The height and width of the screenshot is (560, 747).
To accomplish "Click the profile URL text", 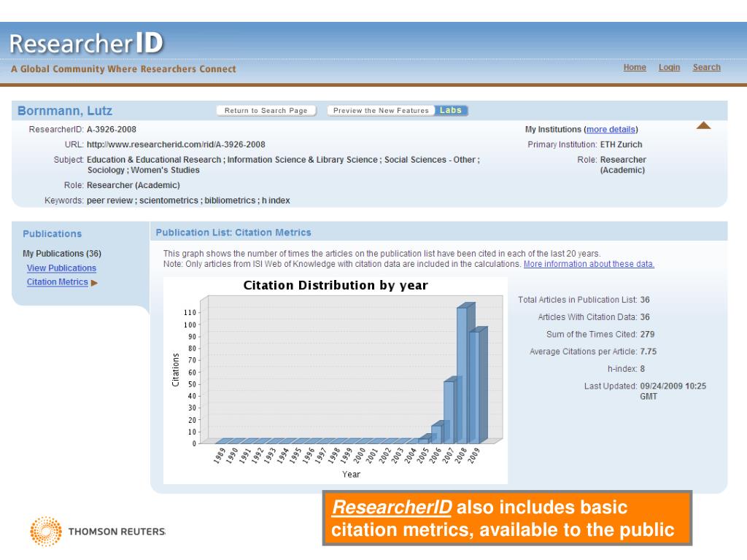I will 176,145.
